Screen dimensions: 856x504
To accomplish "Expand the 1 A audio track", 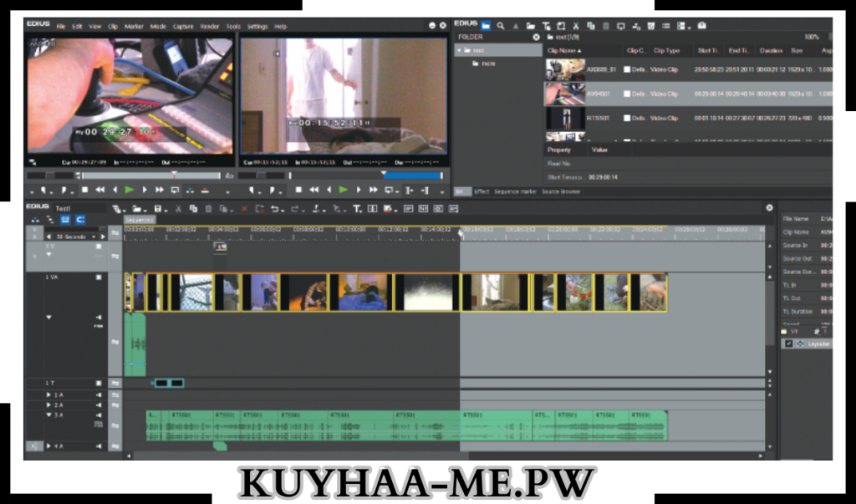I will tap(48, 395).
